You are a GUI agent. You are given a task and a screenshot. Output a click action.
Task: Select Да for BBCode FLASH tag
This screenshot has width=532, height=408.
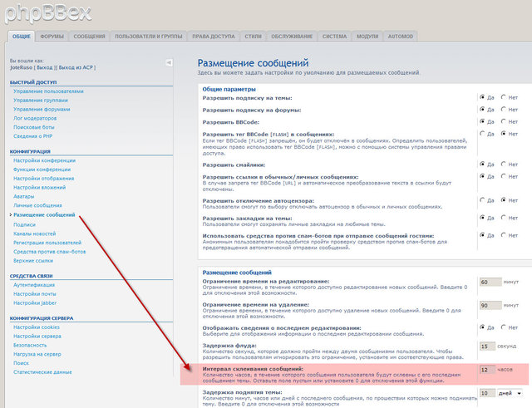coord(482,133)
